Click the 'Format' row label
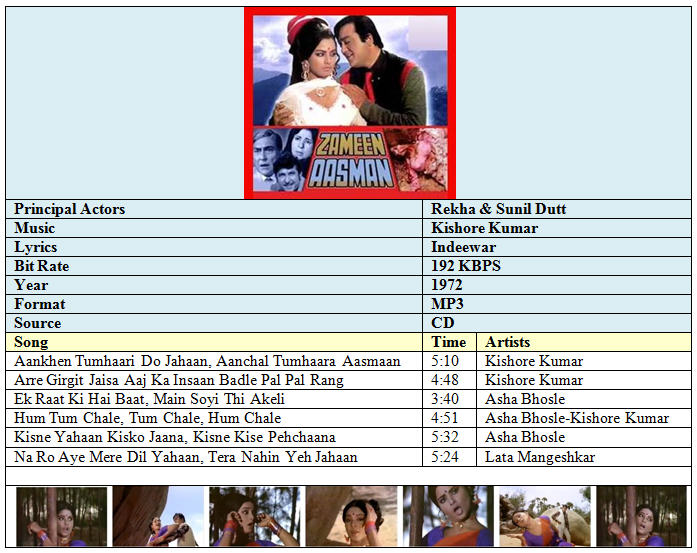 (x=40, y=304)
